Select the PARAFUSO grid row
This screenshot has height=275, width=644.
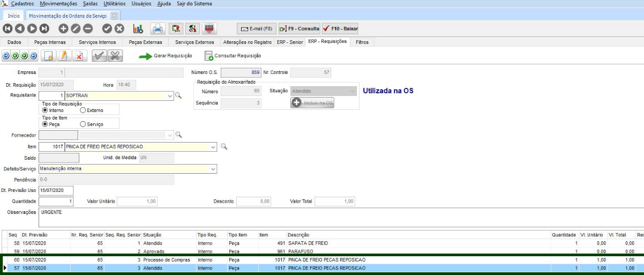(322, 251)
